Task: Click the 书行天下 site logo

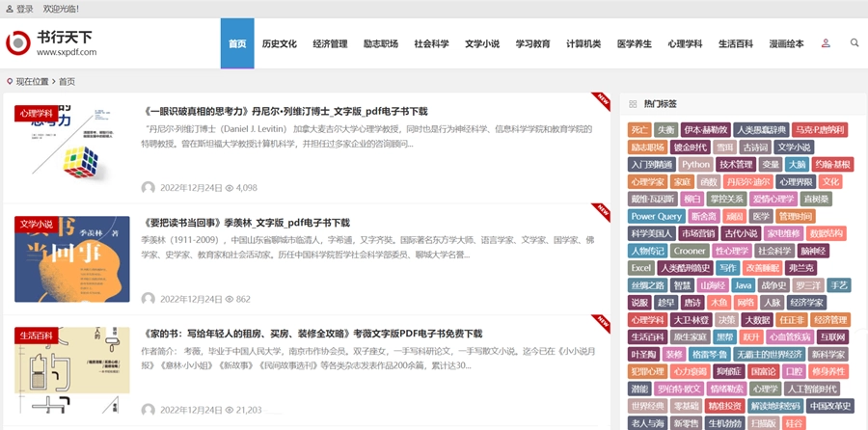Action: 51,43
